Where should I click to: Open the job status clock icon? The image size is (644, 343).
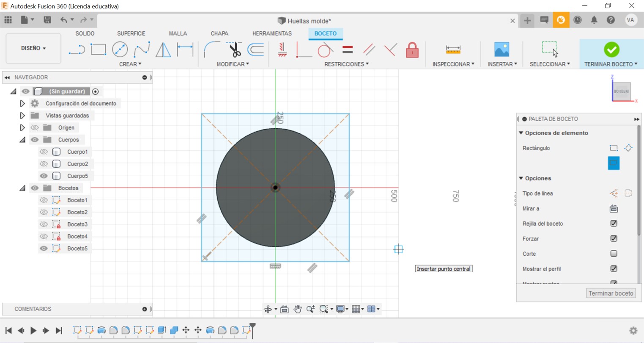pyautogui.click(x=577, y=20)
